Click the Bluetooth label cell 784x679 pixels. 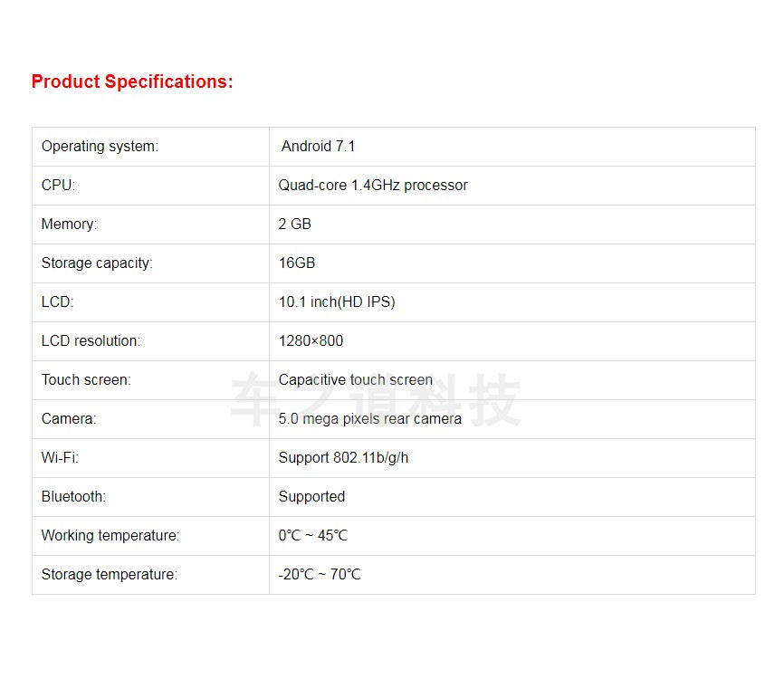73,496
